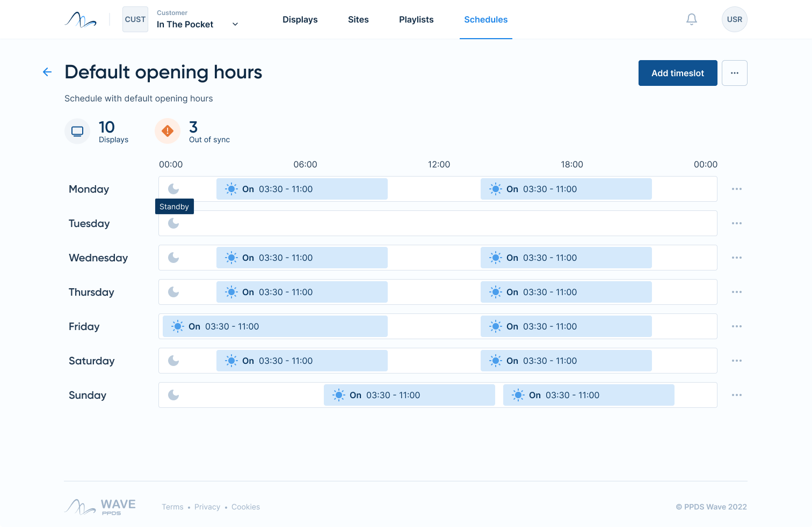Open Friday's row options ellipsis menu
Viewport: 812px width, 527px height.
tap(737, 326)
